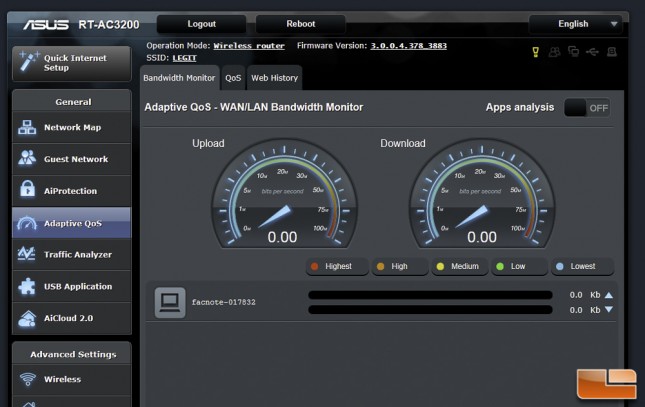Open the Network Map menu item

coord(72,128)
